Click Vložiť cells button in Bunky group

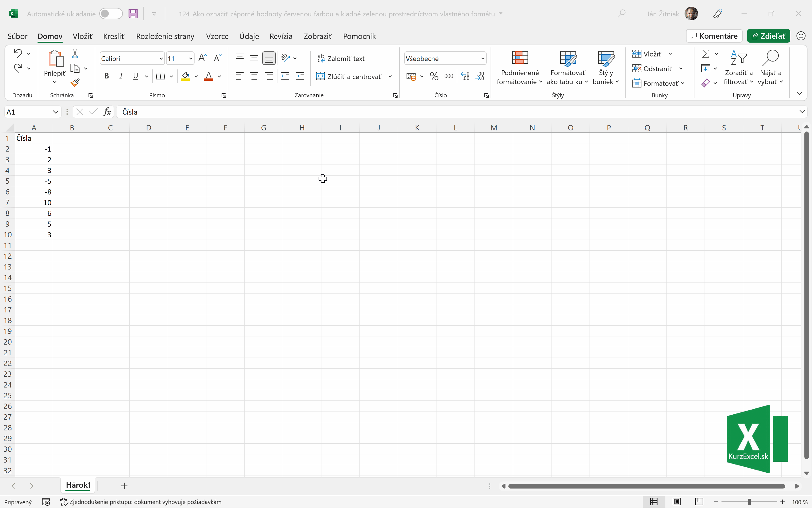[x=647, y=54]
